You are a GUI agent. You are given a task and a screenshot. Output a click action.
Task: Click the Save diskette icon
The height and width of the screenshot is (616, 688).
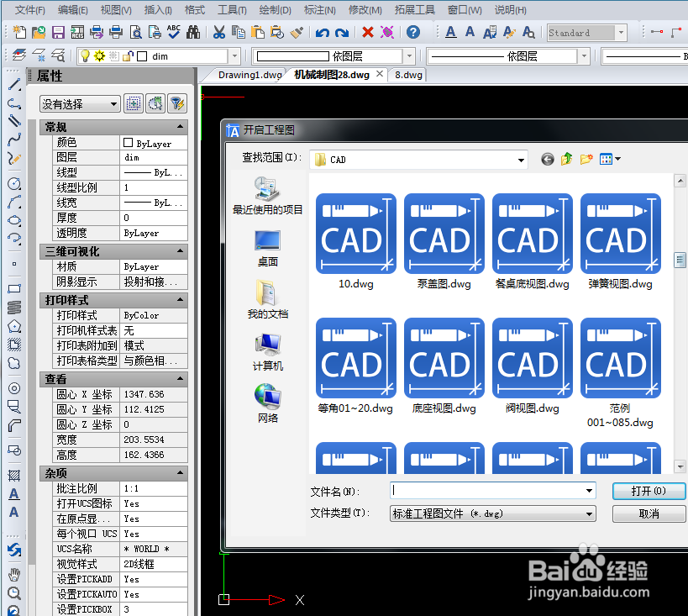pyautogui.click(x=58, y=33)
